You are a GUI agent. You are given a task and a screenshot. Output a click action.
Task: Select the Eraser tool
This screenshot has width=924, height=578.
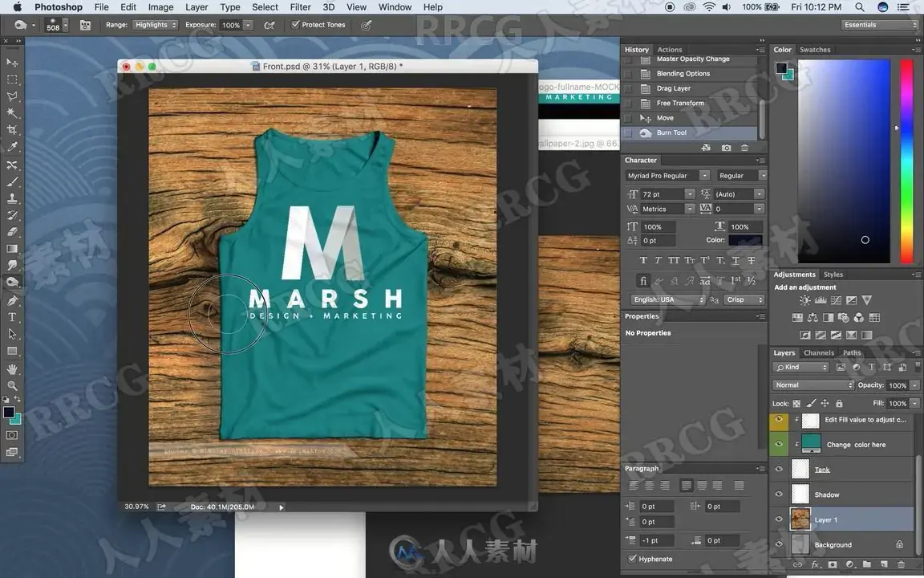pyautogui.click(x=12, y=232)
